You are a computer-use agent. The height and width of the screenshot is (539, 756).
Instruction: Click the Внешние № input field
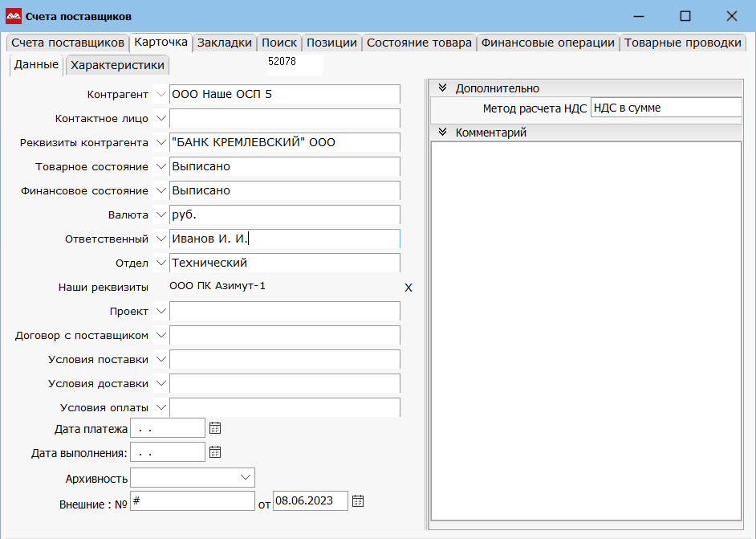192,501
